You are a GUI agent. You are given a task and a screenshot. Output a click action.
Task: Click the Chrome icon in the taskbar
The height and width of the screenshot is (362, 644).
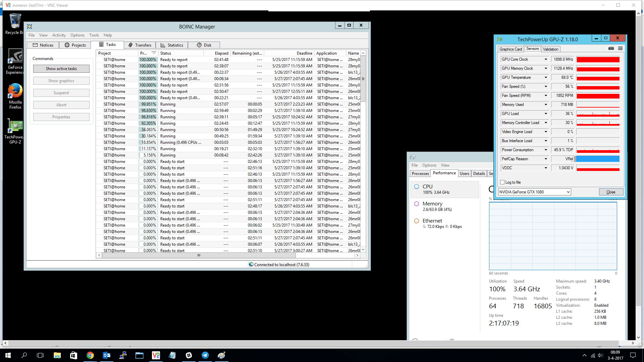coord(90,355)
